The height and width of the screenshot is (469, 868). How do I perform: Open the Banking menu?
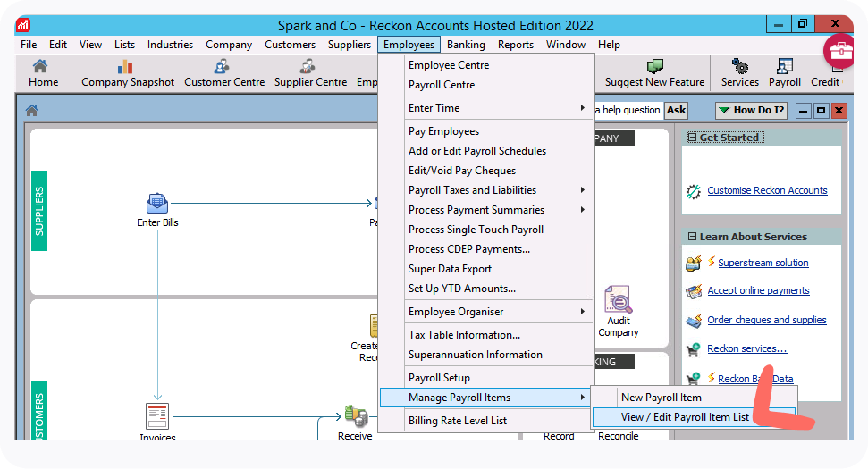click(x=466, y=45)
